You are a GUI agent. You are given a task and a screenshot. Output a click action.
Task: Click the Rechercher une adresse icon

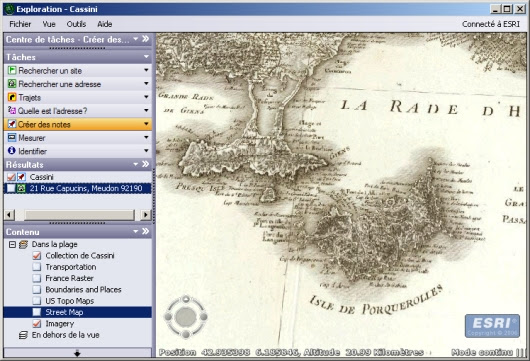click(12, 84)
